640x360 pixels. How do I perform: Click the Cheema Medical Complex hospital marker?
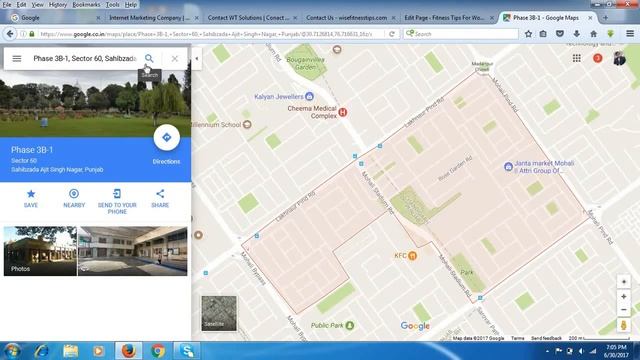(343, 112)
